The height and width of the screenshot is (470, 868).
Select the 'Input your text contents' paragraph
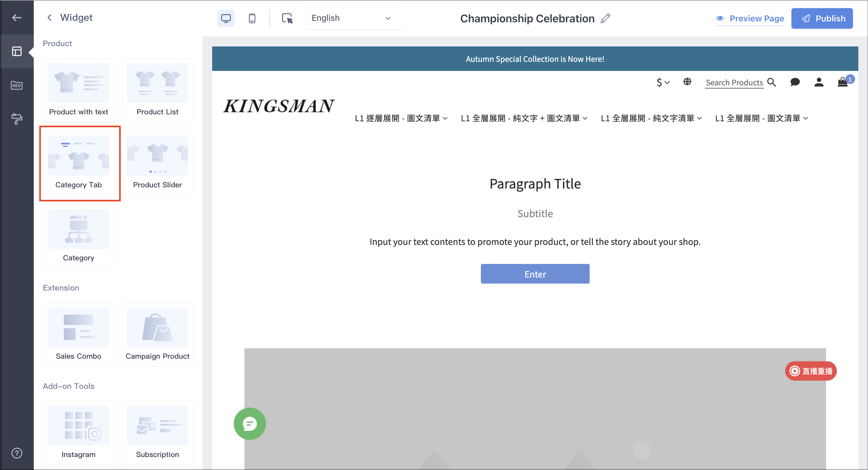pyautogui.click(x=535, y=242)
